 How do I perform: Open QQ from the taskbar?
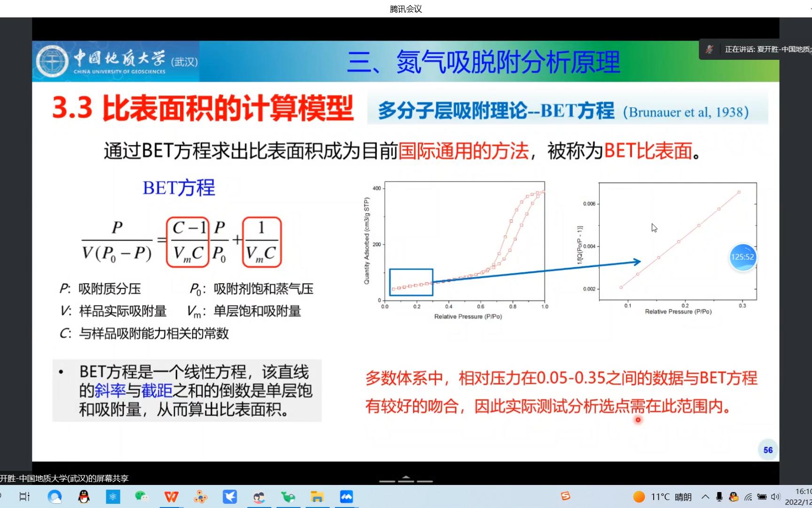click(x=84, y=496)
